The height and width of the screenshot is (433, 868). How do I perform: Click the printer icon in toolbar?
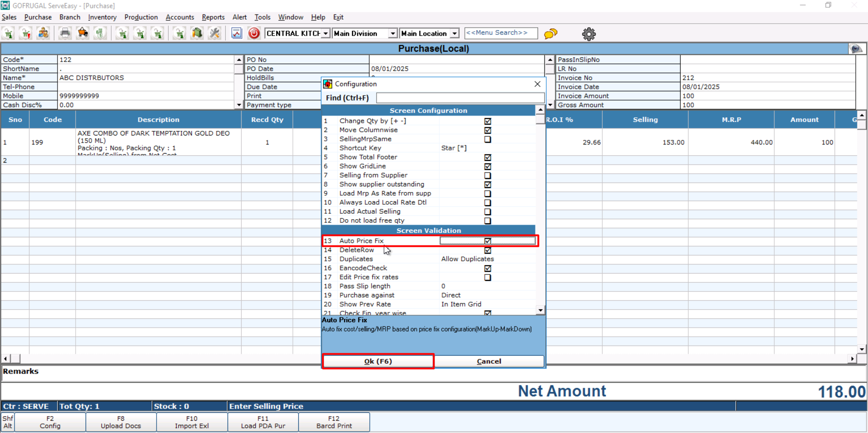tap(65, 34)
